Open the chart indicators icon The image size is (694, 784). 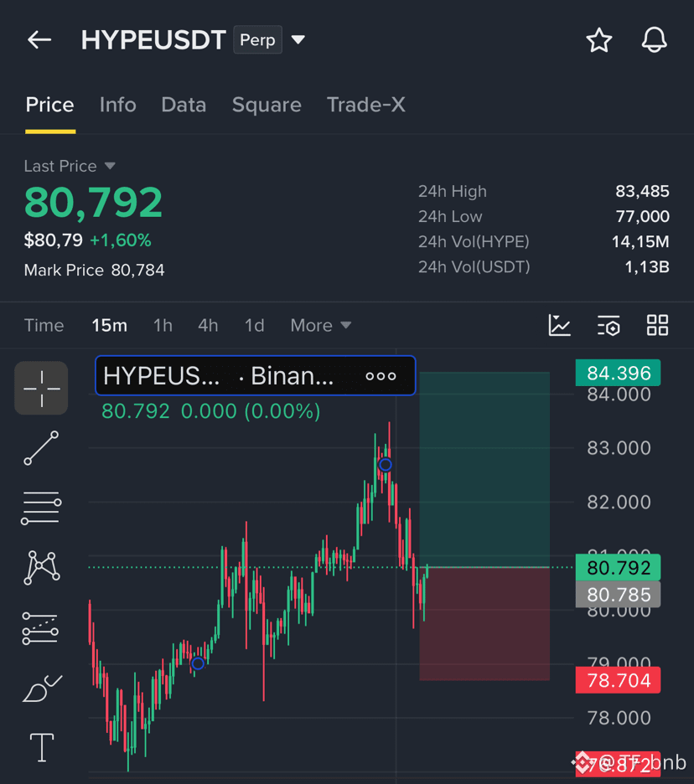(x=559, y=325)
